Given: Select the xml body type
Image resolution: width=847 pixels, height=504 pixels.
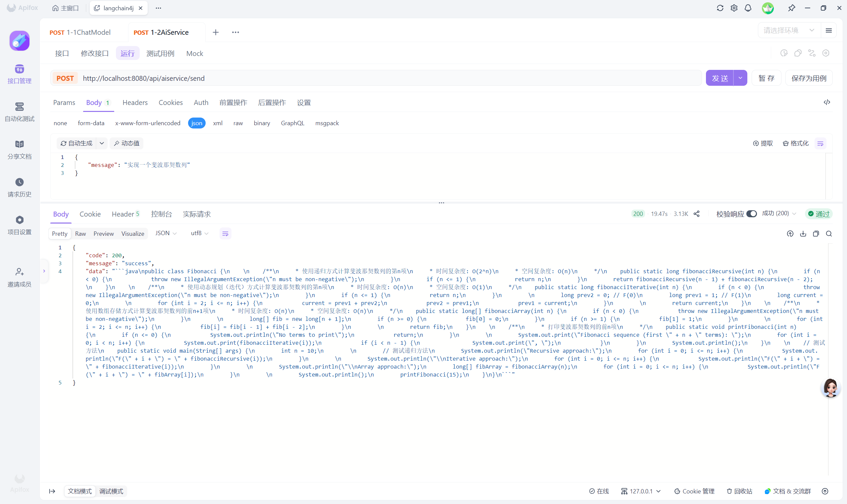Looking at the screenshot, I should point(218,123).
